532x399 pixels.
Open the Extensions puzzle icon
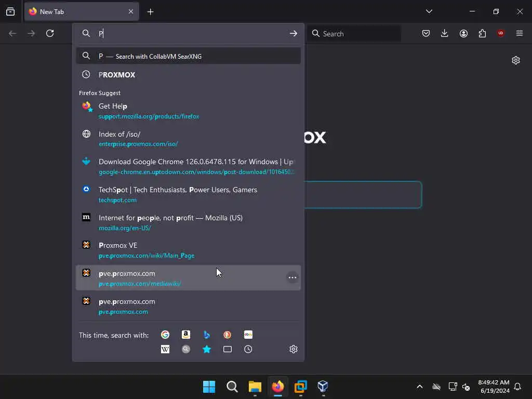pos(482,33)
